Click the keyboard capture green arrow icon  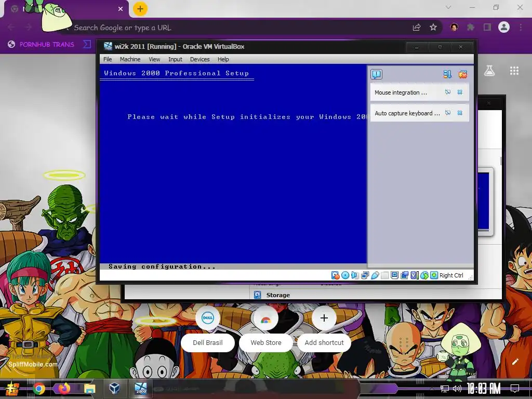click(x=434, y=275)
